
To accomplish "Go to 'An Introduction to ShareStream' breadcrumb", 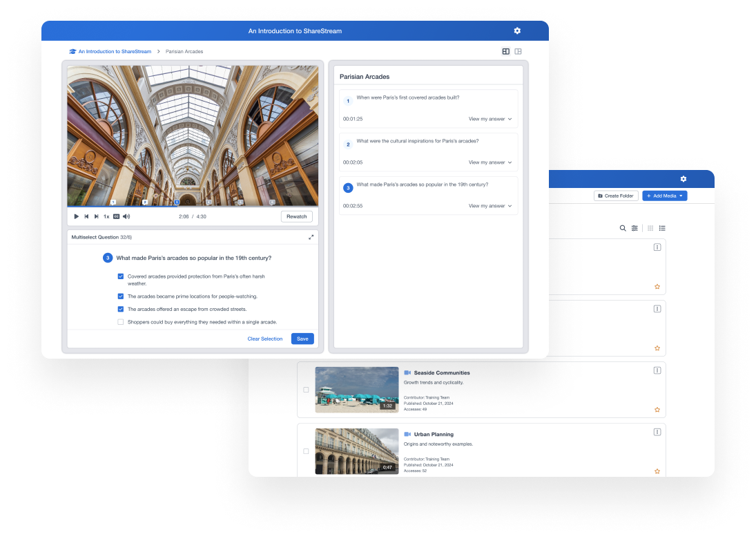I will pyautogui.click(x=114, y=51).
